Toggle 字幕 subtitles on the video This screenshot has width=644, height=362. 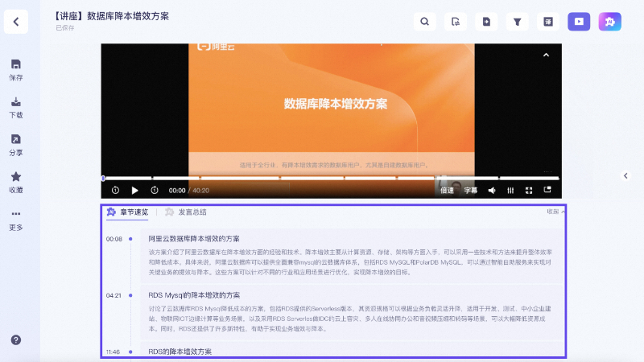coord(470,191)
